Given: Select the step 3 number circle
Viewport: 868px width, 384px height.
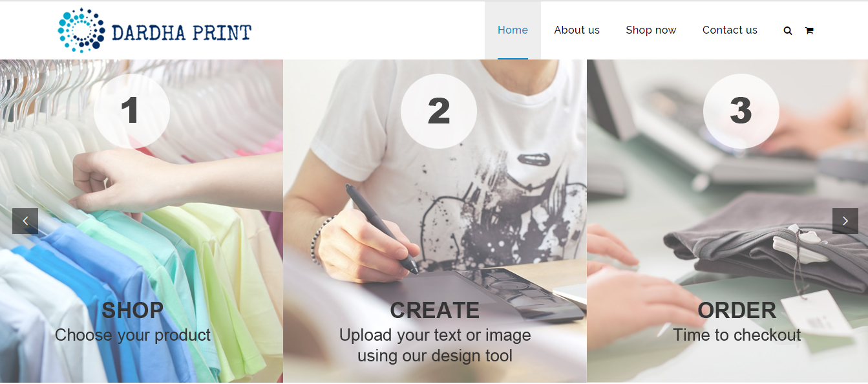Looking at the screenshot, I should coord(741,111).
